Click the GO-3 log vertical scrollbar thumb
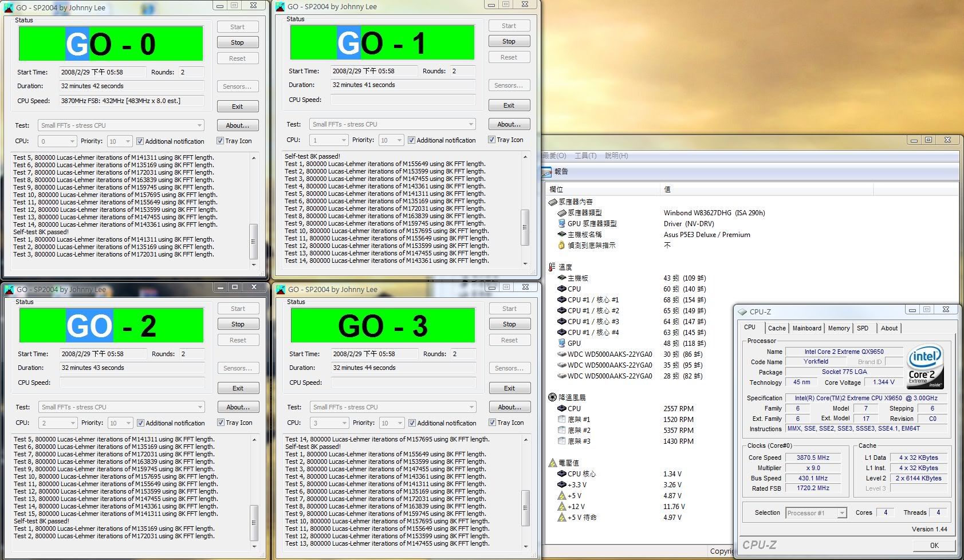Screen dimensions: 964x560 (x=526, y=507)
